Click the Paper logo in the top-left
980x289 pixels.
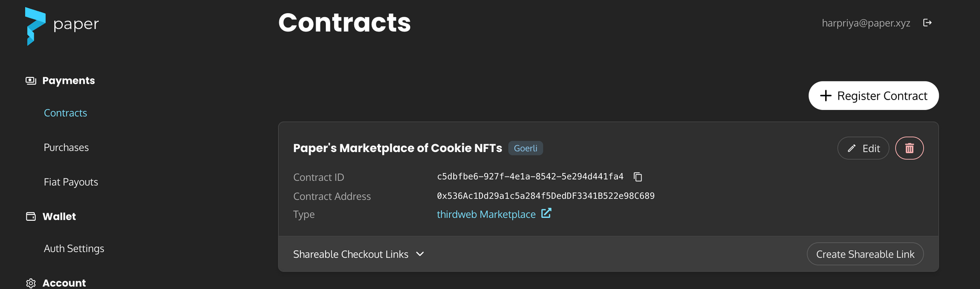61,25
